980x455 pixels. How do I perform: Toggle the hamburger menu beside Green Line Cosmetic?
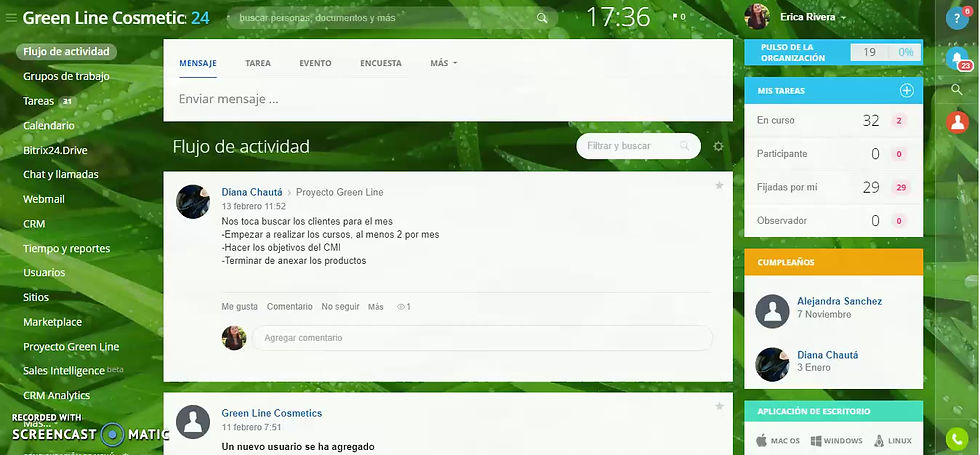click(x=11, y=18)
